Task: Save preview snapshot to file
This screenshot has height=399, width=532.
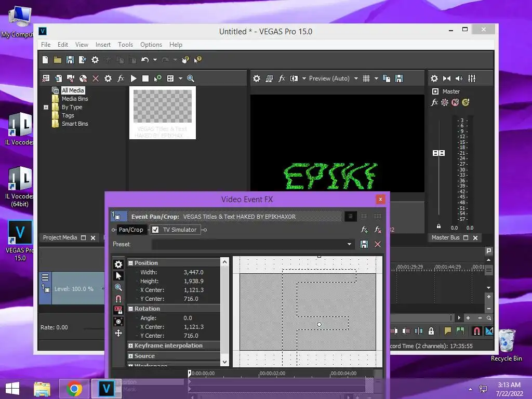Action: click(399, 79)
